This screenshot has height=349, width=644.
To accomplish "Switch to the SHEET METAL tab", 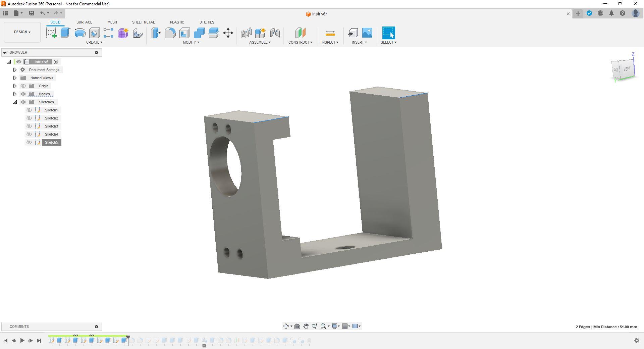I will tap(143, 22).
